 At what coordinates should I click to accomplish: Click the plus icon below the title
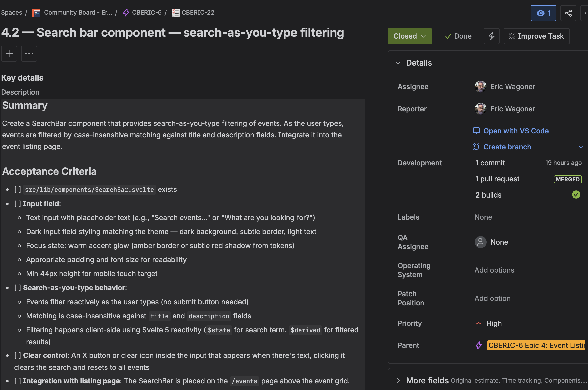(9, 53)
